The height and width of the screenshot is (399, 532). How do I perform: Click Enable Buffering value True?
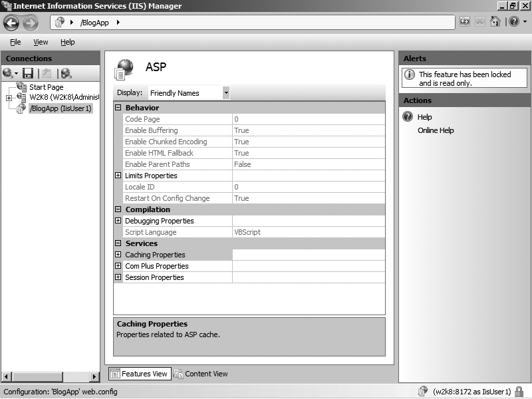(x=241, y=130)
